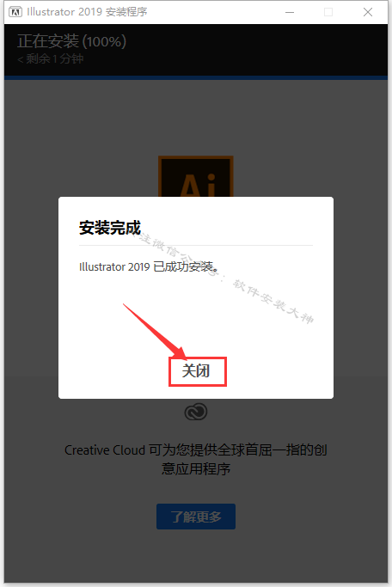Close the installer window with the X

pyautogui.click(x=368, y=12)
